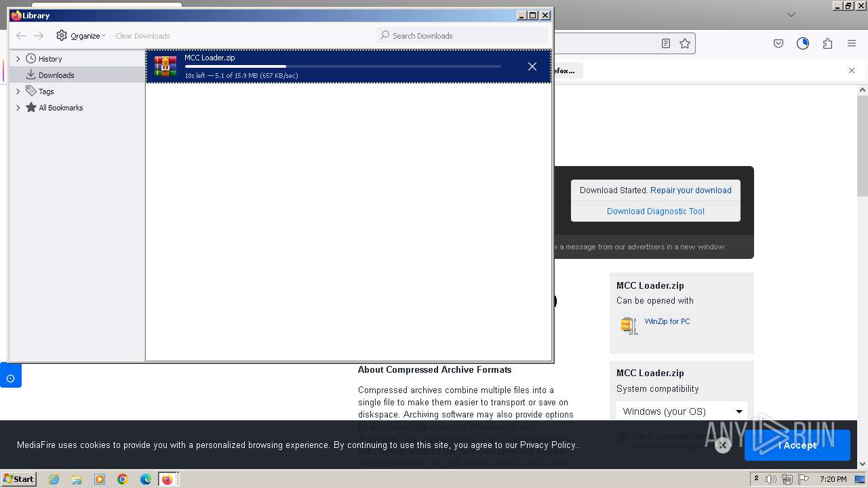Open Firefox downloads progress indicator

803,43
